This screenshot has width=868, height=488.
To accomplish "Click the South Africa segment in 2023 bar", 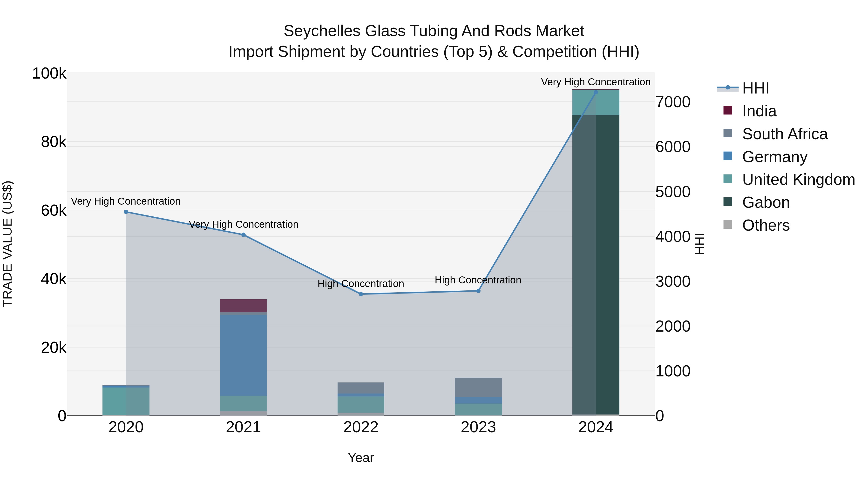I will (x=478, y=387).
